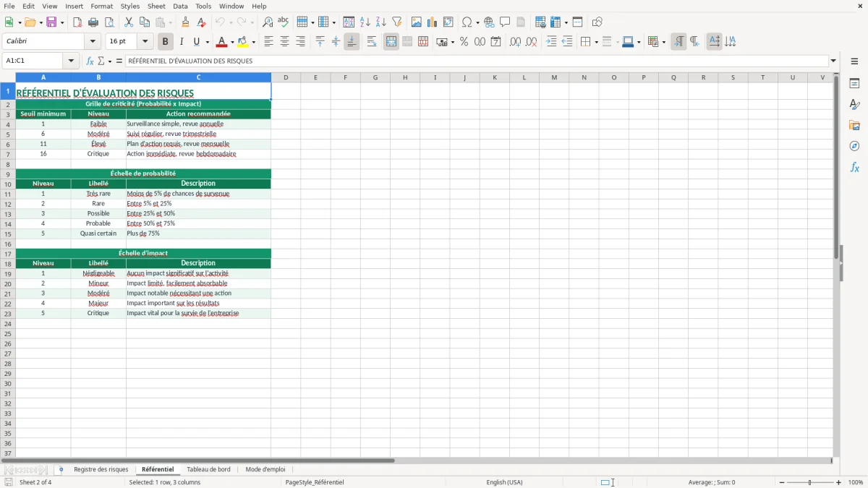Open the Styles menu
868x488 pixels.
coord(130,6)
